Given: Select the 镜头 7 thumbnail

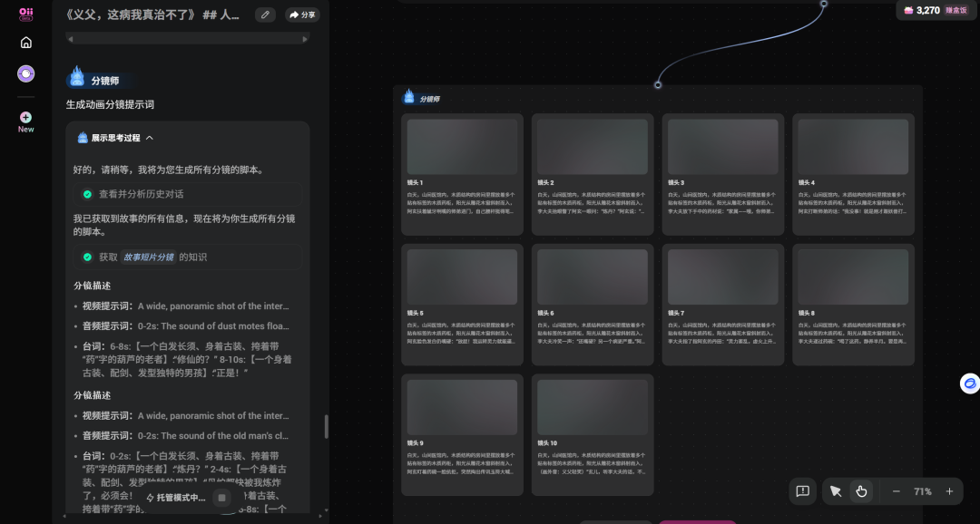Looking at the screenshot, I should [723, 277].
